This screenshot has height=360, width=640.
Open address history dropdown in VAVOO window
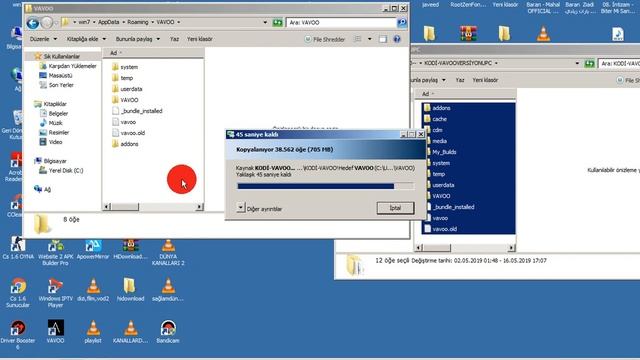[x=265, y=22]
